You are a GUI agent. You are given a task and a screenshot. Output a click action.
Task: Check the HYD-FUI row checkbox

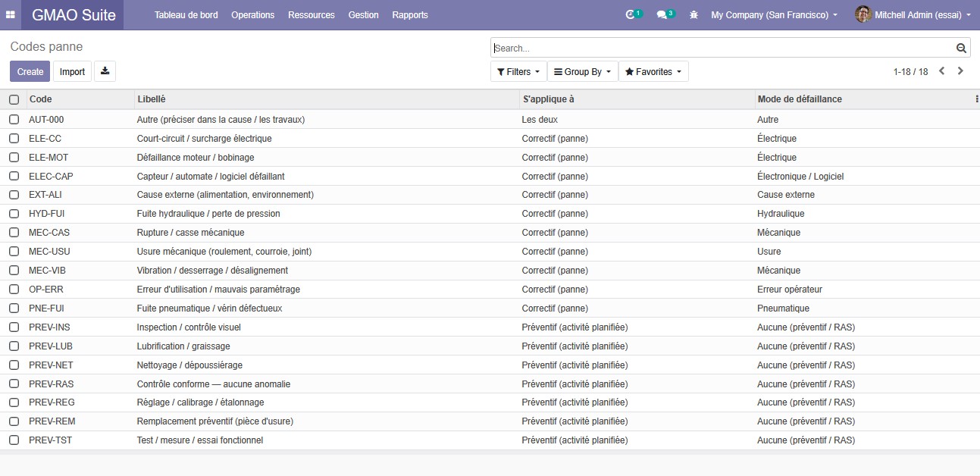pyautogui.click(x=14, y=214)
